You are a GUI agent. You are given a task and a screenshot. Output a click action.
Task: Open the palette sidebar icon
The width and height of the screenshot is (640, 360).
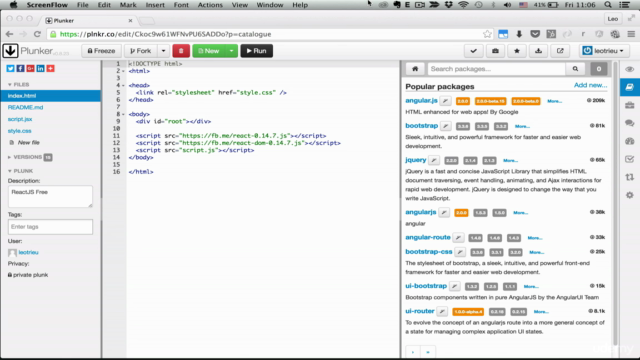coord(629,141)
